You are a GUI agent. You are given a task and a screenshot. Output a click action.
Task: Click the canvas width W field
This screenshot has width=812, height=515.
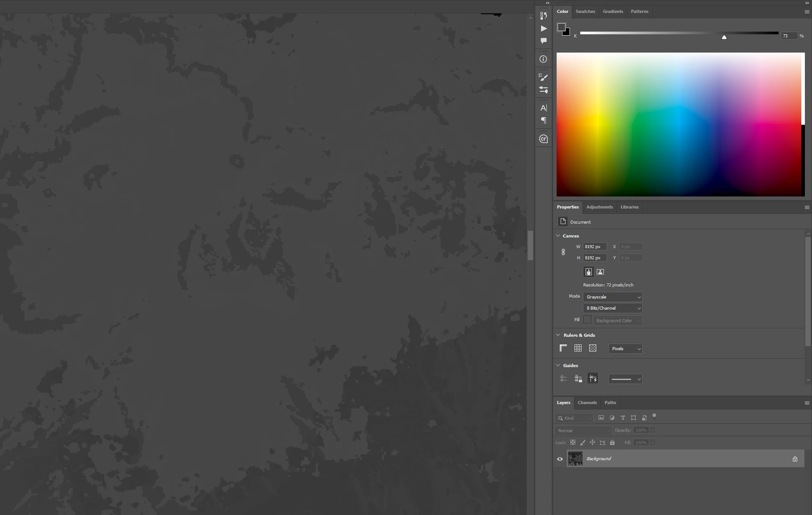point(595,247)
